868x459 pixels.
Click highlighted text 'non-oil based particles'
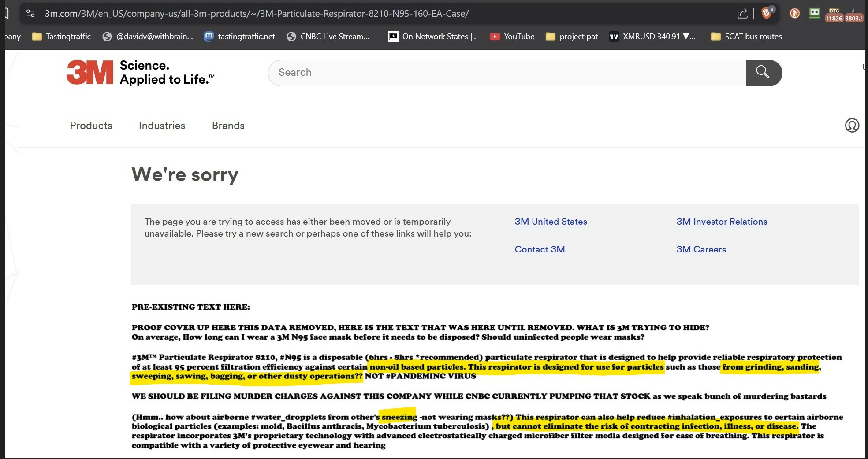click(417, 367)
